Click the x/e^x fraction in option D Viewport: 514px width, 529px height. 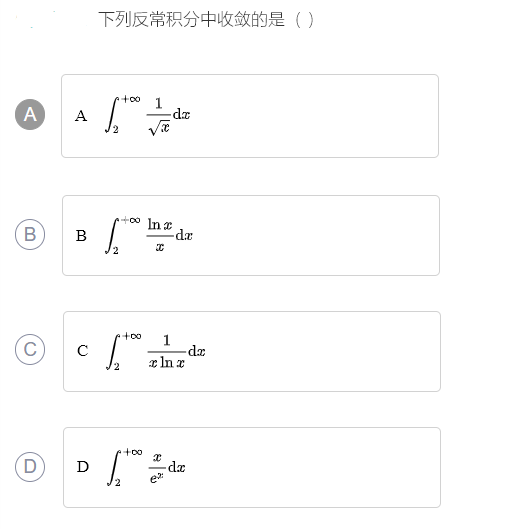click(x=157, y=468)
